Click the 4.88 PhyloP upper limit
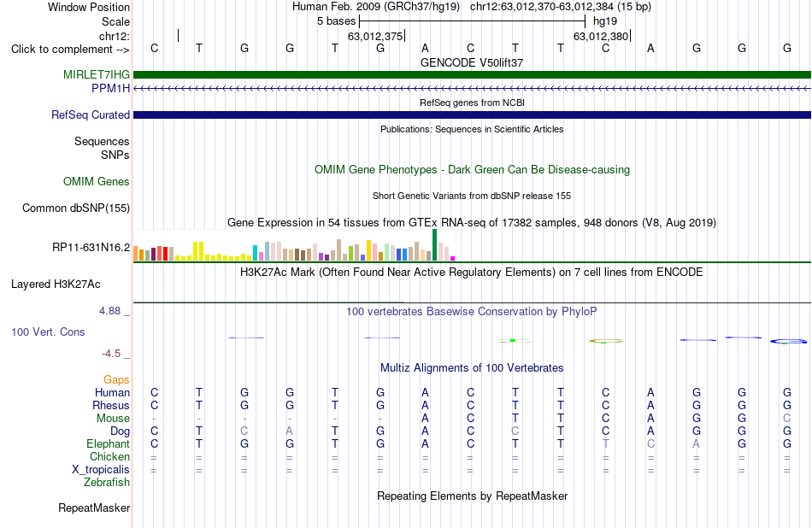This screenshot has height=528, width=812. [x=109, y=311]
